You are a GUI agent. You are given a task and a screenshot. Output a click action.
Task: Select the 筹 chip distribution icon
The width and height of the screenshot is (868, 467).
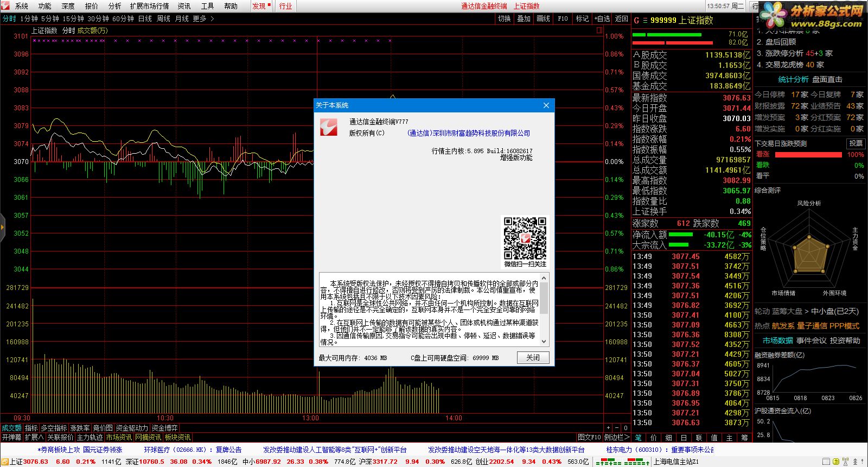(745, 437)
